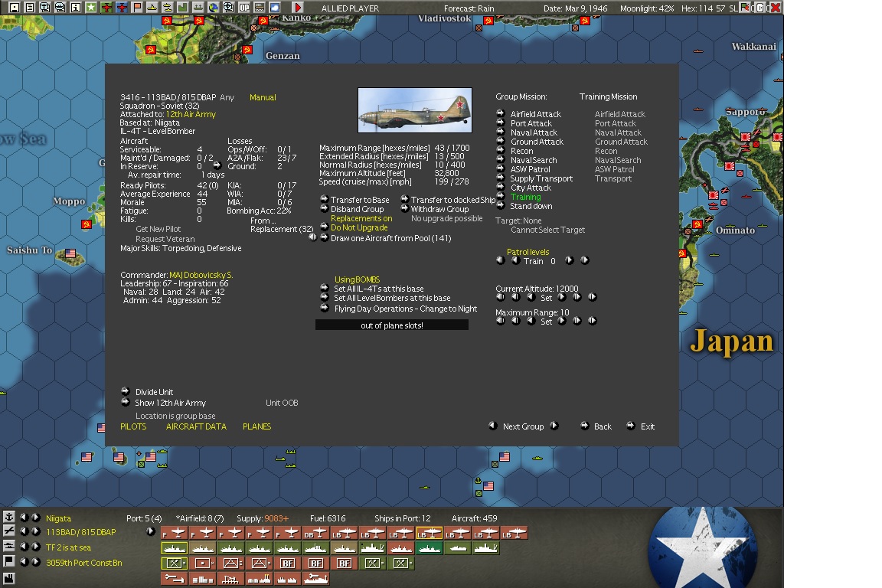The image size is (882, 588).
Task: Click the IL-4 aircraft picture
Action: (x=414, y=110)
